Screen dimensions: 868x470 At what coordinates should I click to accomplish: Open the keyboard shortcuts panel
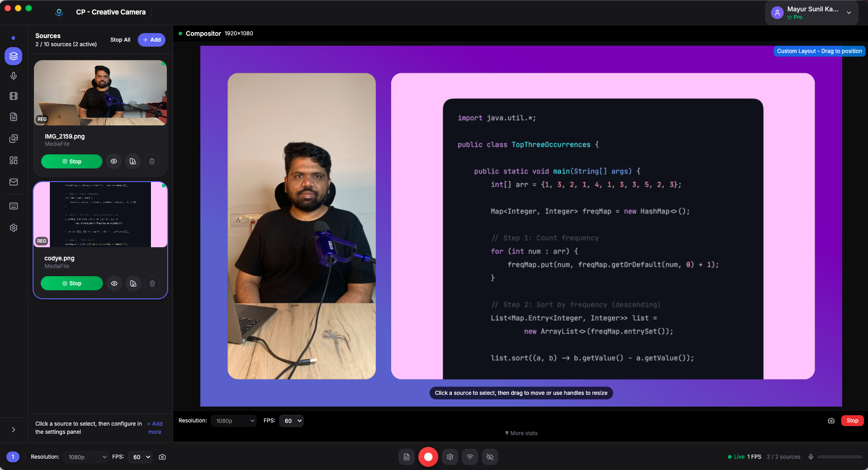tap(14, 206)
